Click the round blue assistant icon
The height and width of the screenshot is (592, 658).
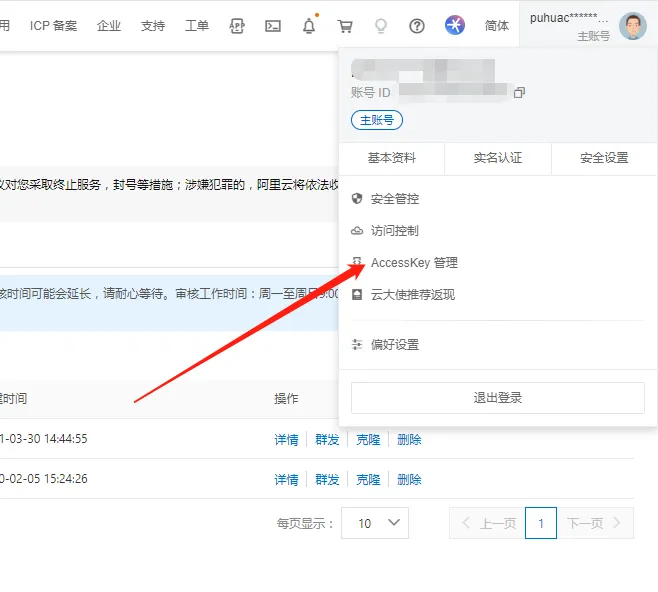(455, 25)
